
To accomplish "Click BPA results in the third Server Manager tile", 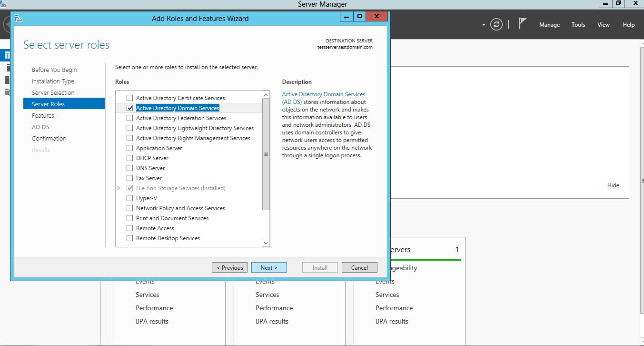I will pyautogui.click(x=392, y=321).
